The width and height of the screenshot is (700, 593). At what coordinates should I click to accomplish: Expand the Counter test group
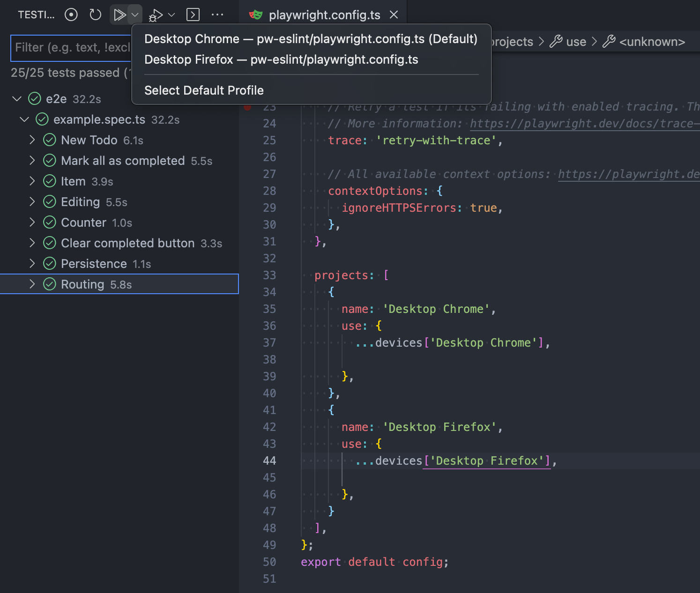pos(32,222)
